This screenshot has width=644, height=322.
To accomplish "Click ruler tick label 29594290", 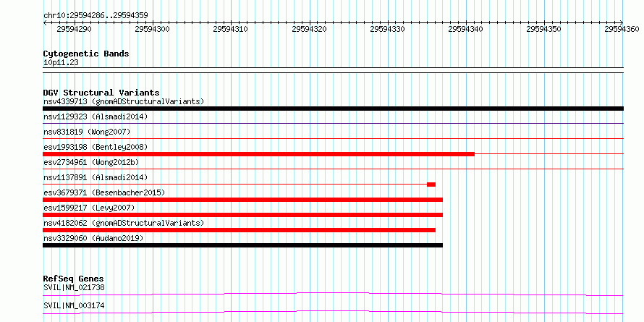I will 75,29.
